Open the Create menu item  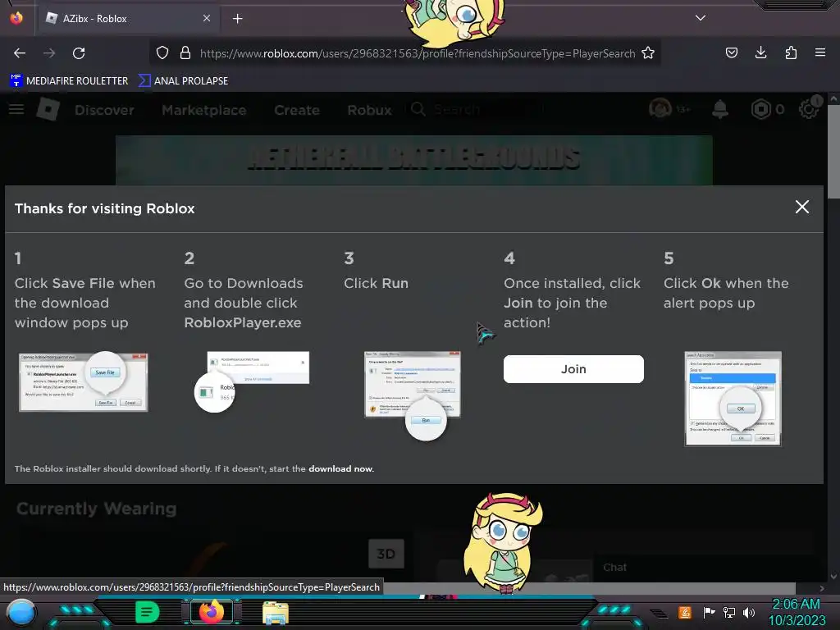(x=297, y=110)
